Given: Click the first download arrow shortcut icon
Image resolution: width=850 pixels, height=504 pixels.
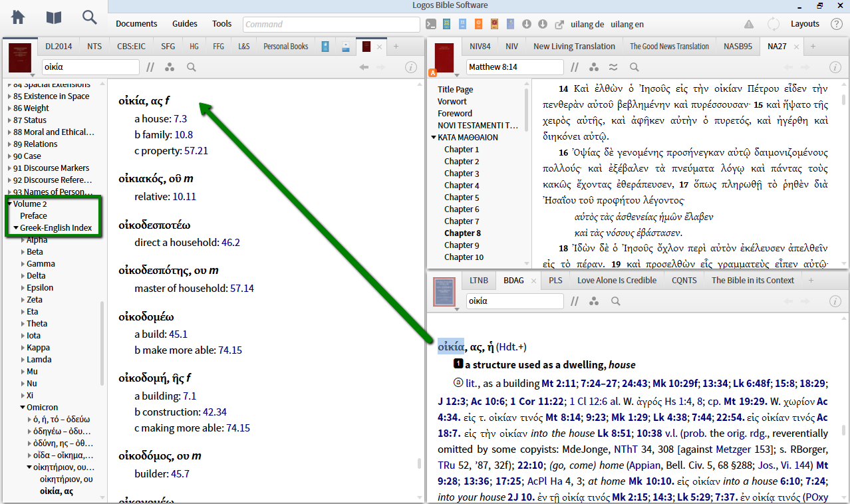Looking at the screenshot, I should pyautogui.click(x=527, y=24).
